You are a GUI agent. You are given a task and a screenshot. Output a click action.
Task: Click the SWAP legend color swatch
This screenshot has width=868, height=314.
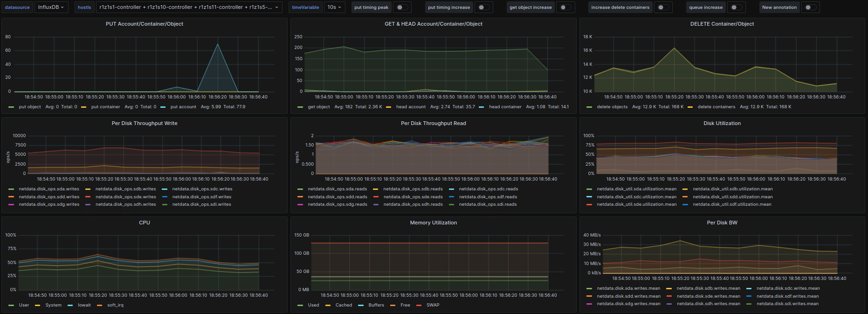(419, 305)
